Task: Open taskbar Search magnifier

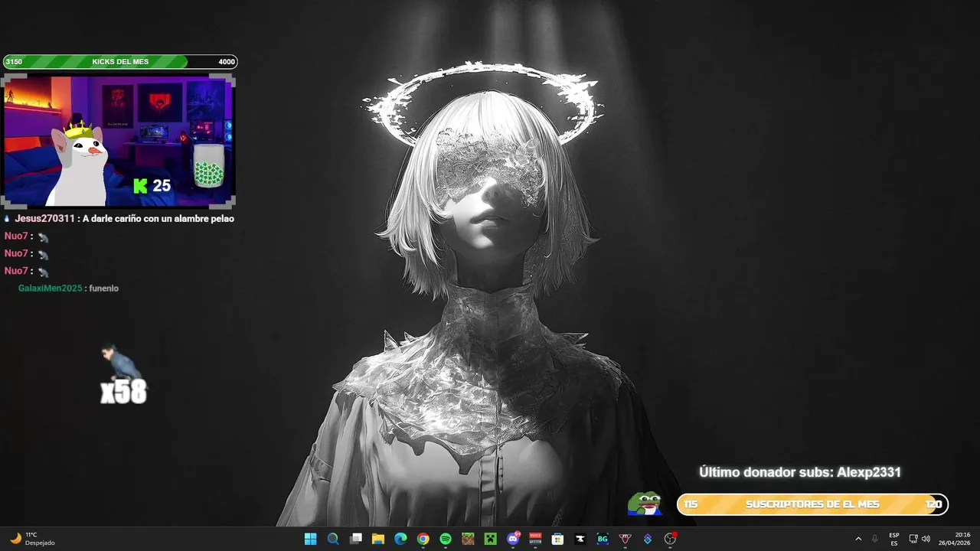Action: [333, 539]
